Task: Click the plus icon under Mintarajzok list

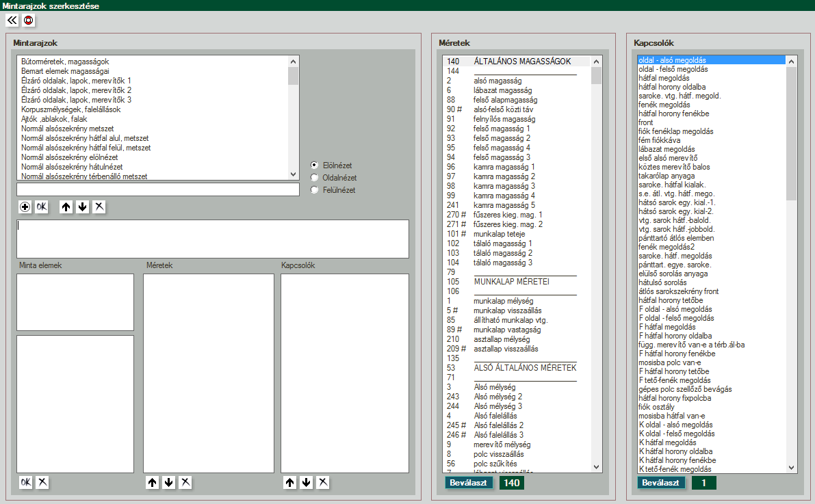Action: coord(25,207)
